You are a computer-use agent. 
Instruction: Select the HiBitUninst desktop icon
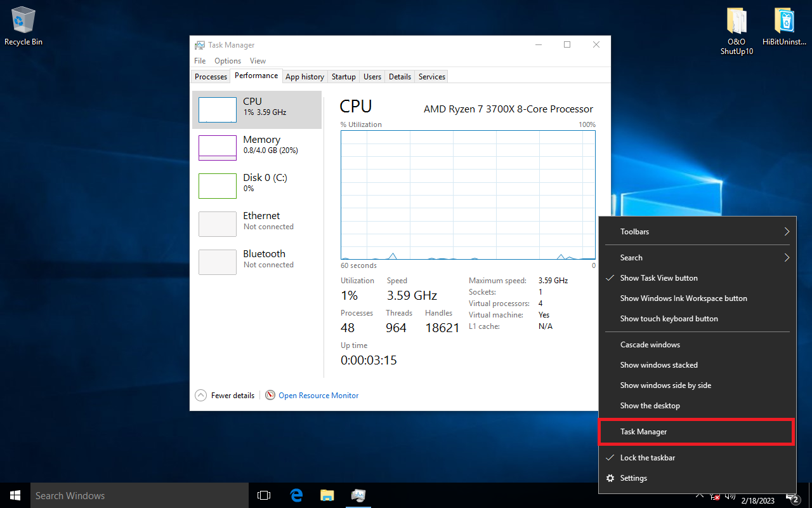click(x=784, y=27)
